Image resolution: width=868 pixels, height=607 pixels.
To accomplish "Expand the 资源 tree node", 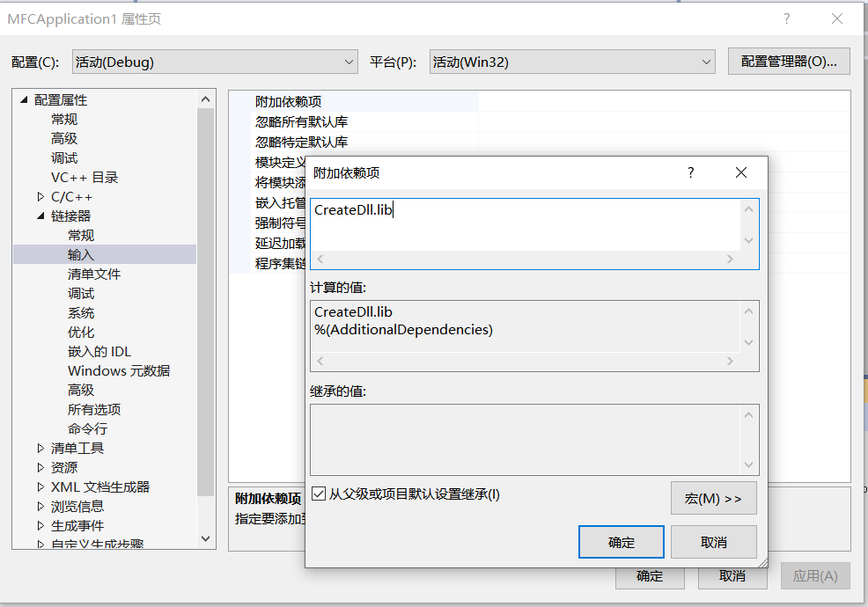I will (40, 467).
